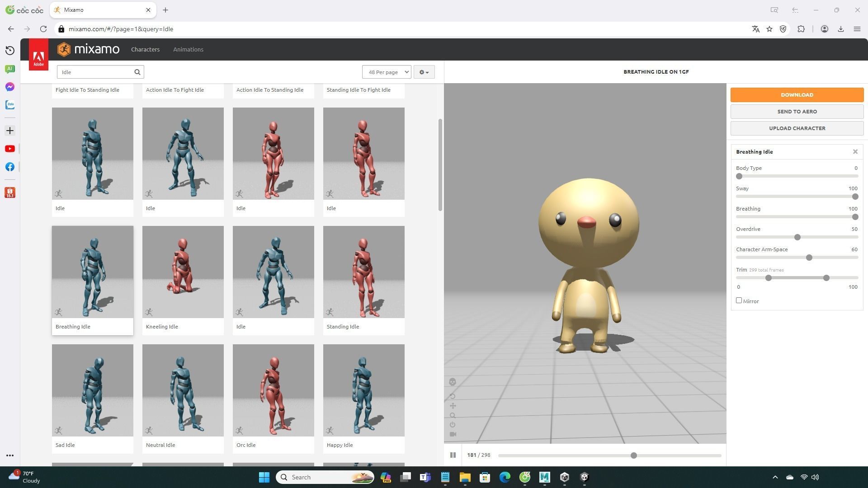Click the viewport power reset icon
Viewport: 868px width, 488px height.
pyautogui.click(x=453, y=425)
